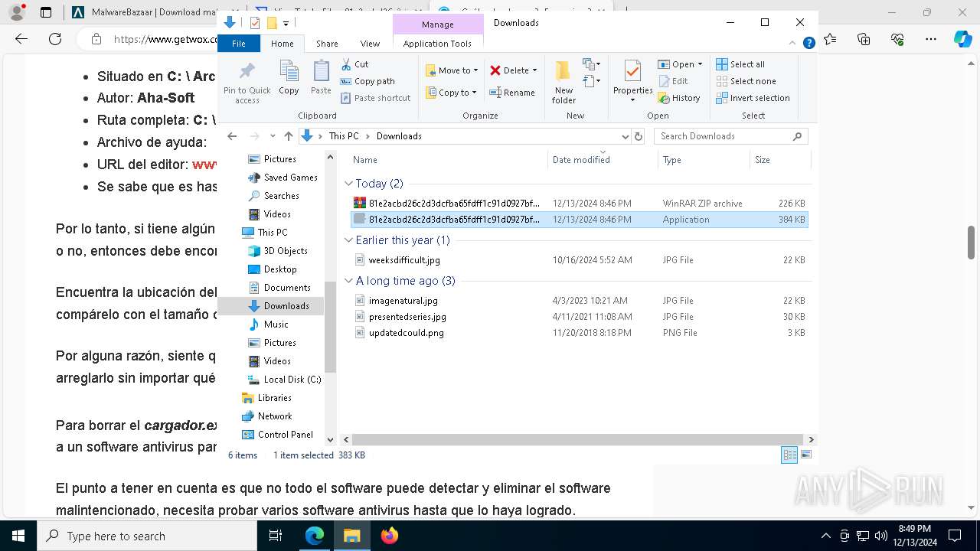
Task: Customize Quick Access Toolbar dropdown
Action: point(286,24)
